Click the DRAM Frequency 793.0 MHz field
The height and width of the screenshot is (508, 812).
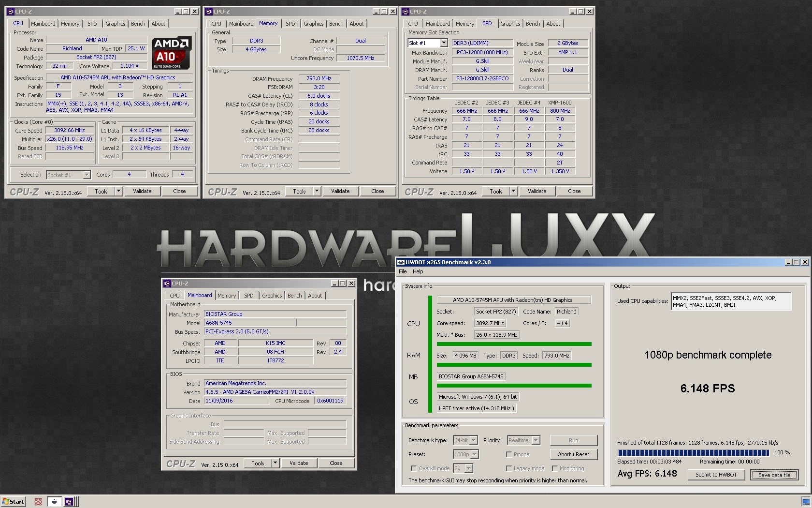click(319, 78)
